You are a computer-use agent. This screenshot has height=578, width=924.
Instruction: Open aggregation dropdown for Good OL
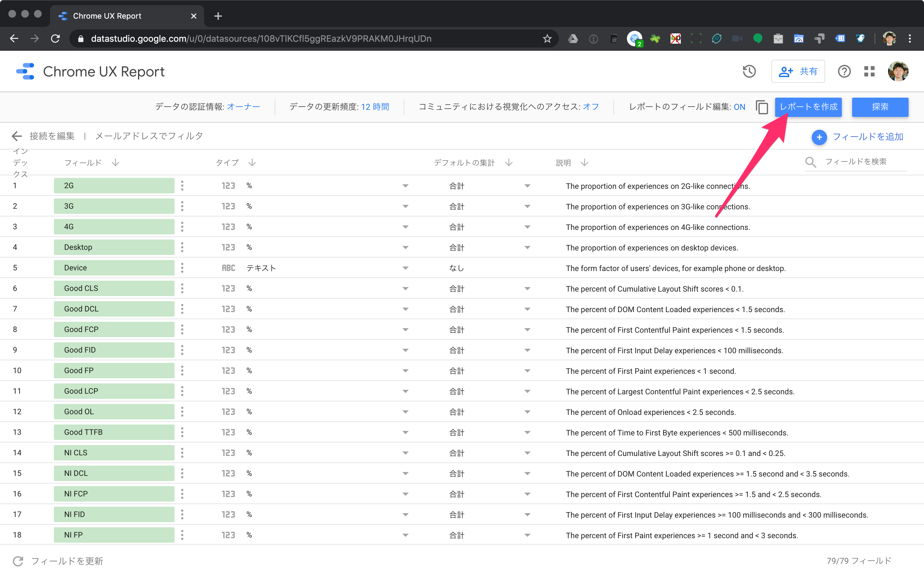pyautogui.click(x=527, y=412)
